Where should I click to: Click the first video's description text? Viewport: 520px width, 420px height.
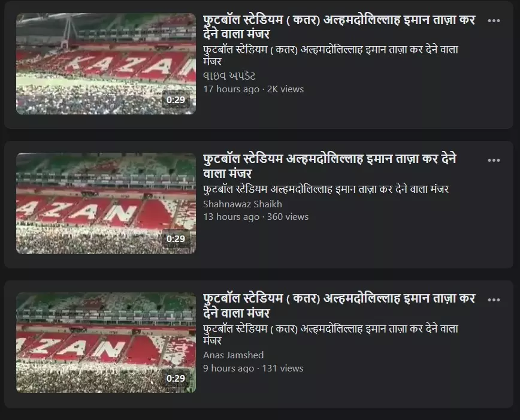click(x=330, y=55)
